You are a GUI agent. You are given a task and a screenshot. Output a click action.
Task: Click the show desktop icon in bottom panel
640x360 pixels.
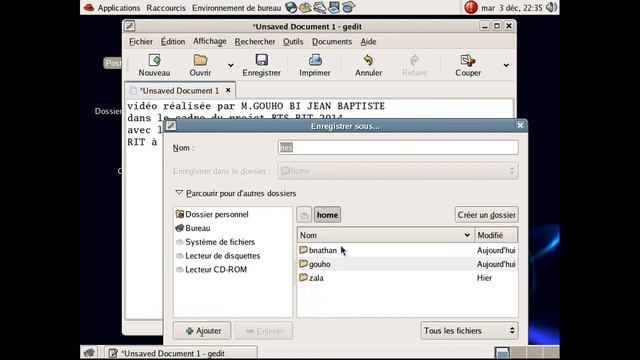coord(89,353)
